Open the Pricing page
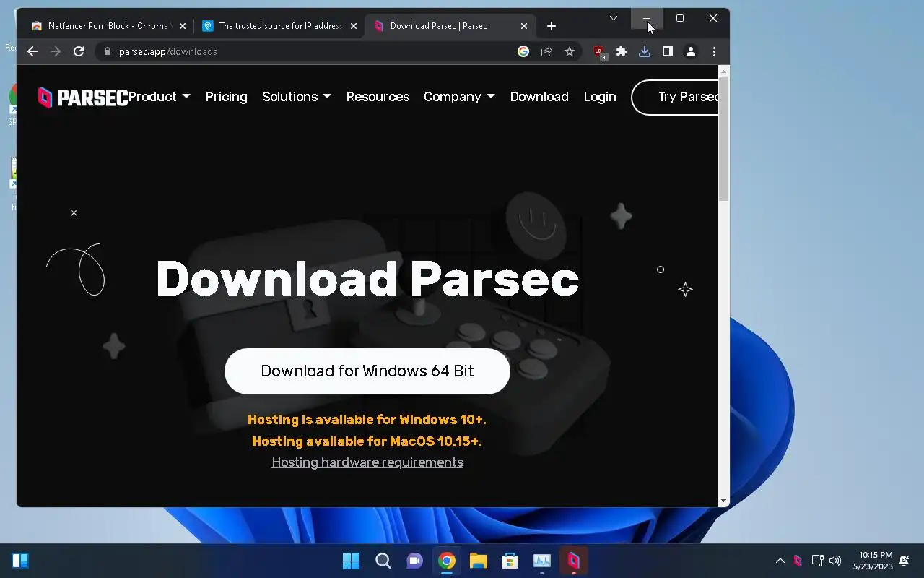 [227, 97]
